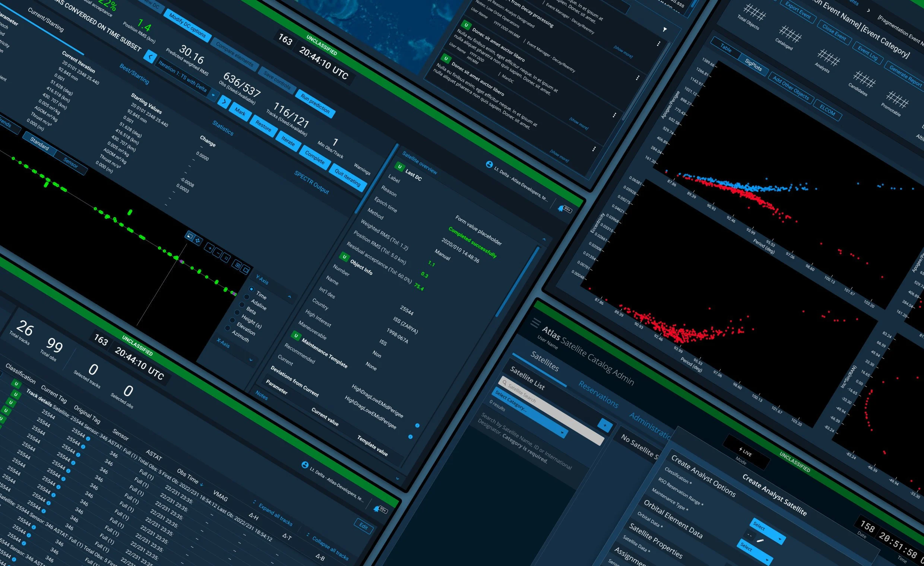Click the blue plus add-satellite button
The image size is (924, 566).
[604, 425]
